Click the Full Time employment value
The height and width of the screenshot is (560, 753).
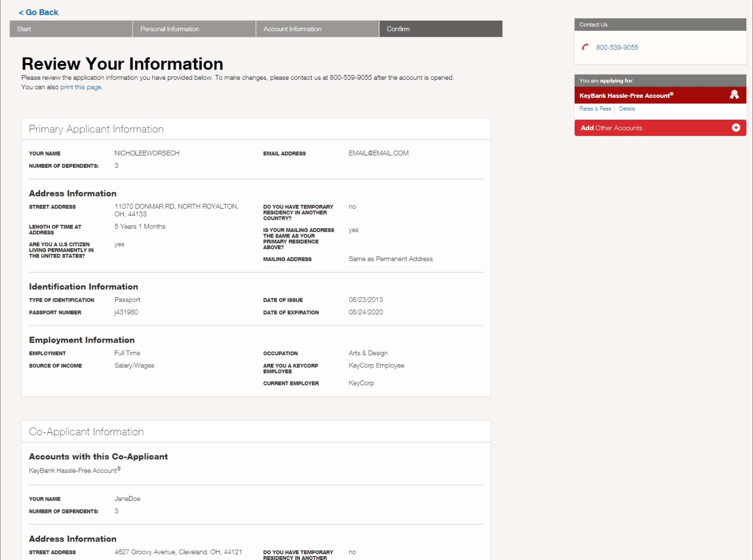(x=127, y=353)
